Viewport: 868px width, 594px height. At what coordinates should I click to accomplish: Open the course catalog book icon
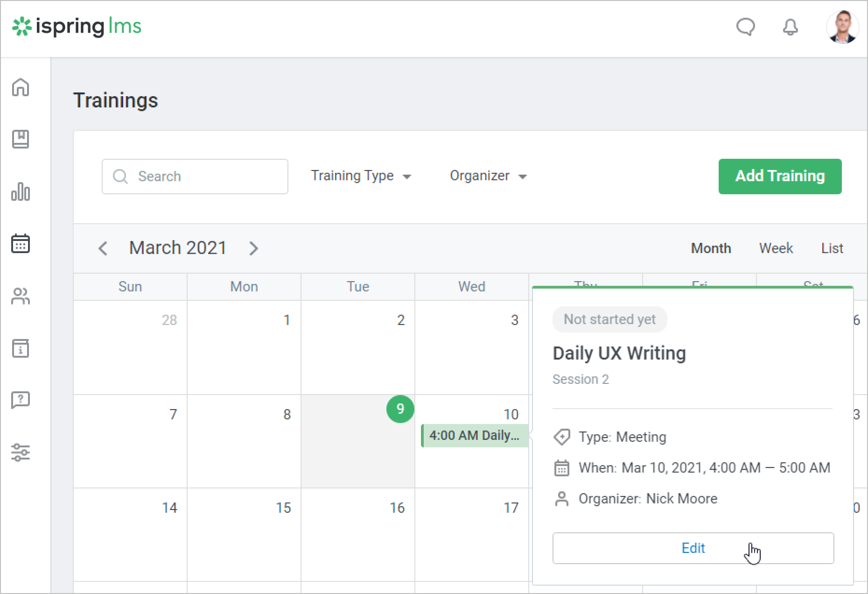pos(21,139)
